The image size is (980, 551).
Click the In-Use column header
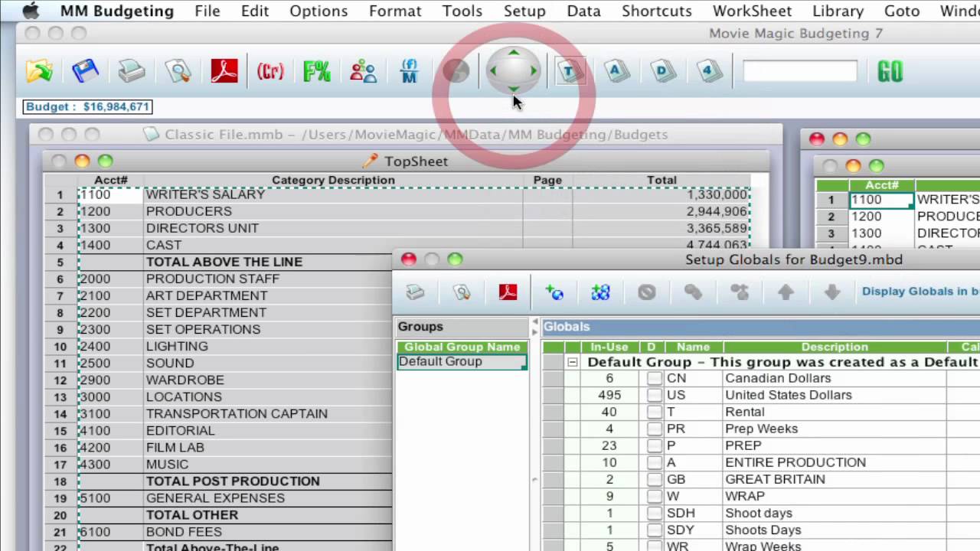(x=609, y=347)
